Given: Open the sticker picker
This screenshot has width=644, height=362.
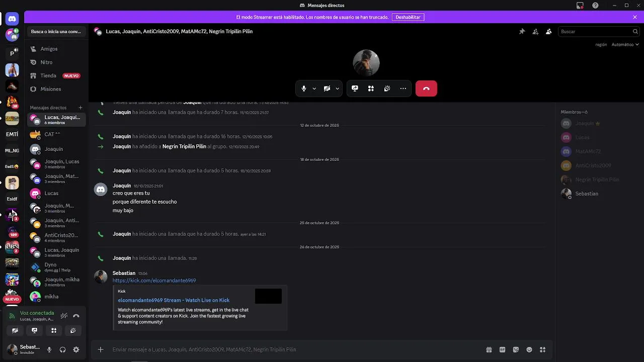Looking at the screenshot, I should tap(516, 349).
